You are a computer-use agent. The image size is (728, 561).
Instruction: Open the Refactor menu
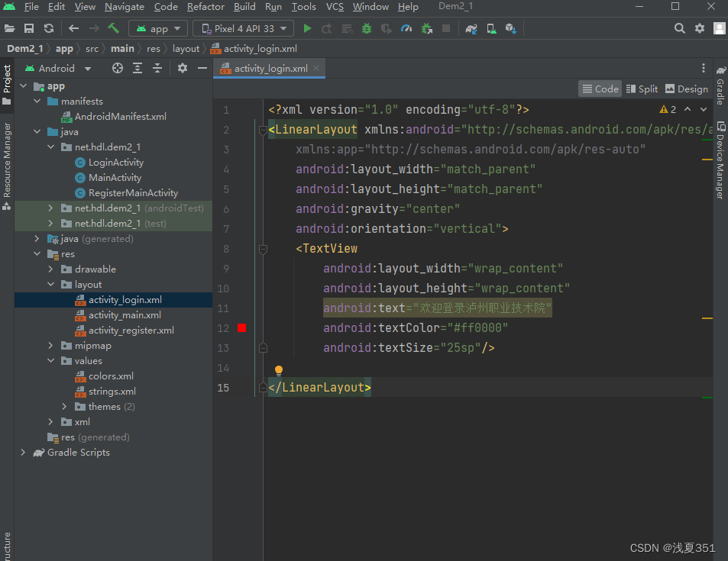click(205, 7)
